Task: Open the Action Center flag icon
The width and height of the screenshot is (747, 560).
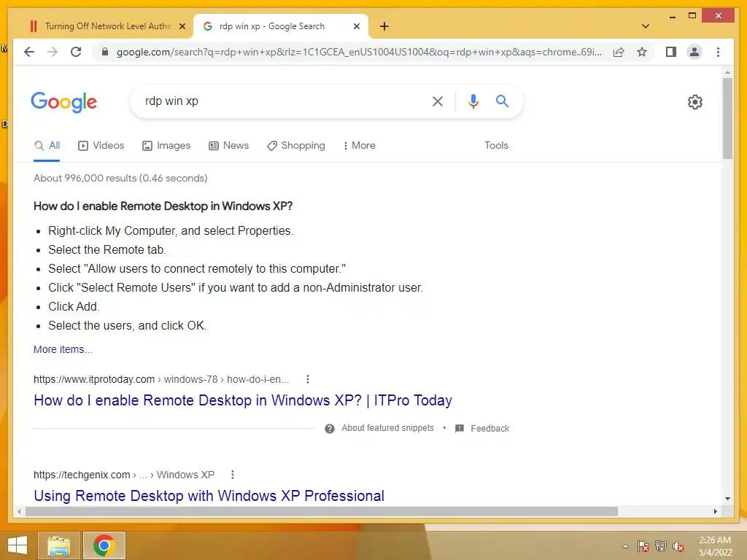Action: tap(643, 546)
